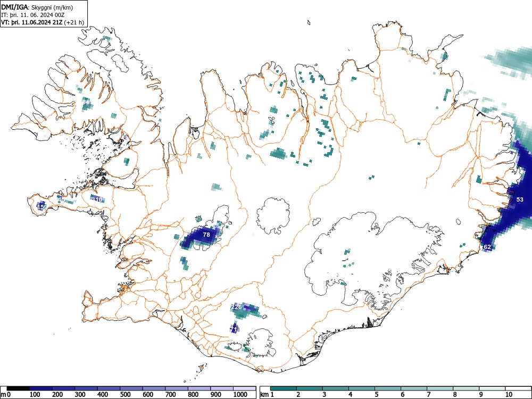Select the blue swatch between 500 and 600

click(131, 388)
